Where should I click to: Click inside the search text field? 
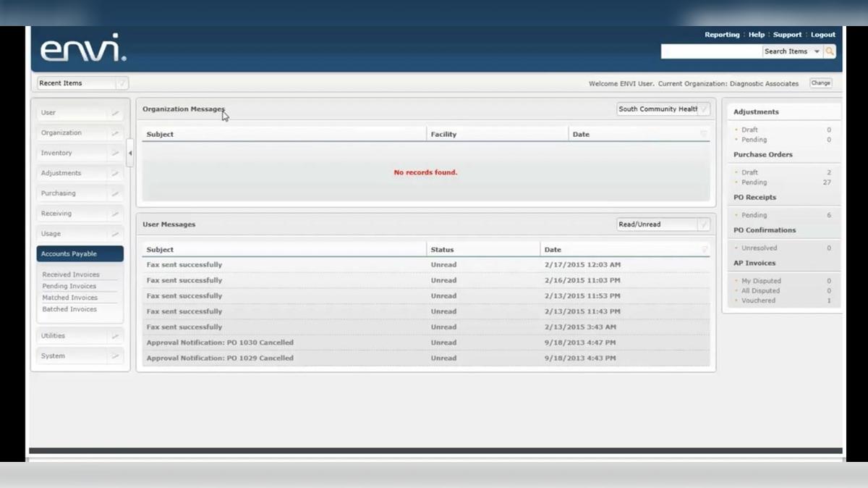[712, 51]
